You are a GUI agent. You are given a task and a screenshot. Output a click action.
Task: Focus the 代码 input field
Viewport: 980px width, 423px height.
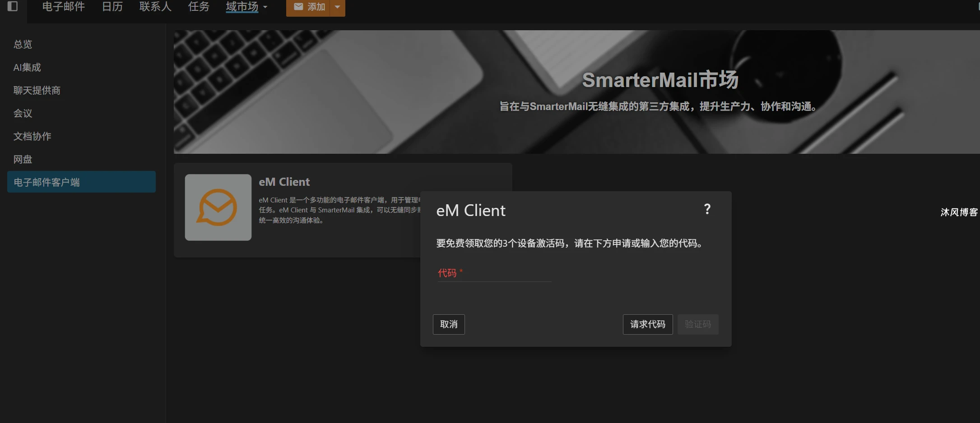point(494,273)
